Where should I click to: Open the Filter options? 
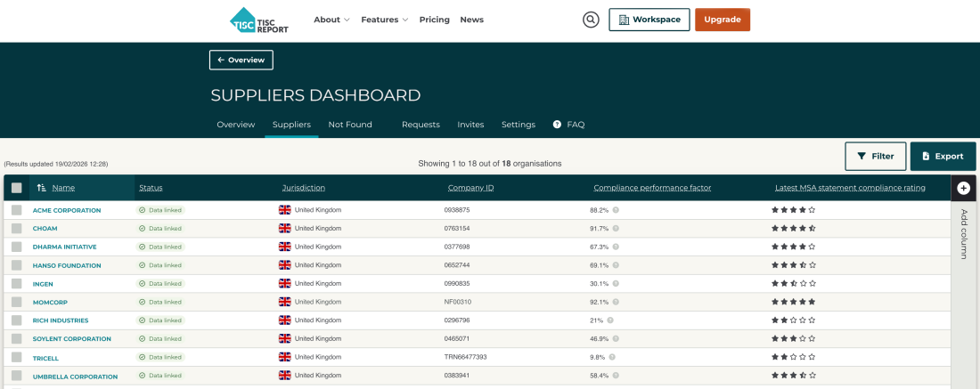tap(875, 156)
